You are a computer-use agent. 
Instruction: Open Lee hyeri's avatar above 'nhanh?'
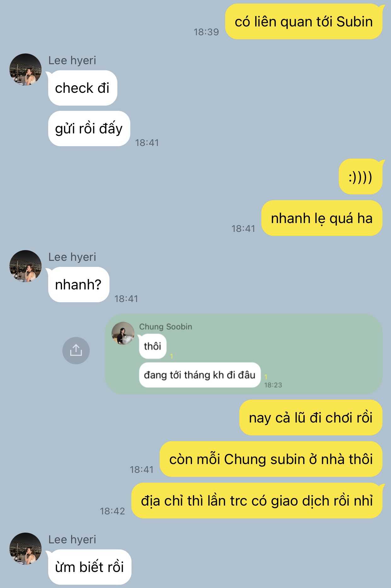tap(25, 266)
